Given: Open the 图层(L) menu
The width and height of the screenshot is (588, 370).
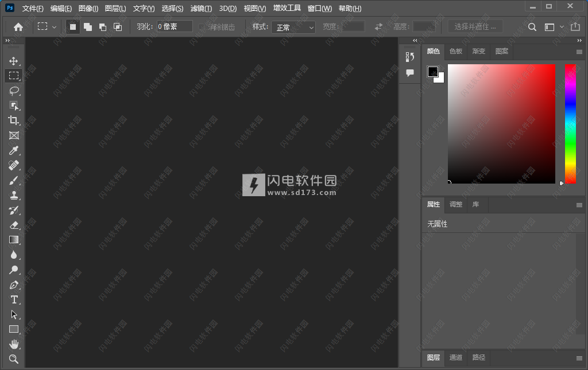Looking at the screenshot, I should (x=115, y=8).
